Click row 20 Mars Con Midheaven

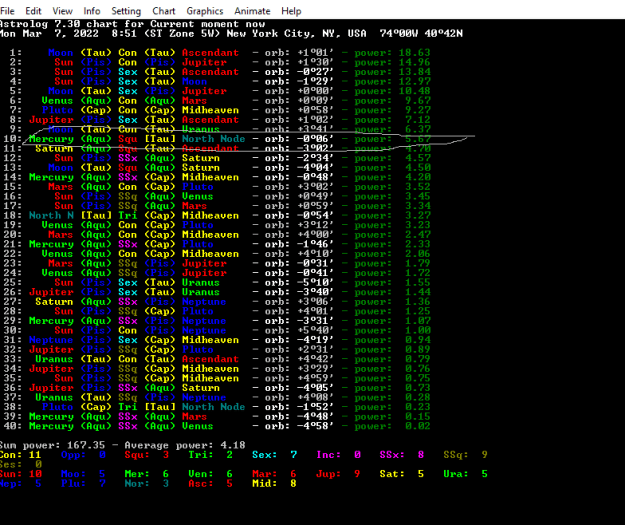coord(217,234)
